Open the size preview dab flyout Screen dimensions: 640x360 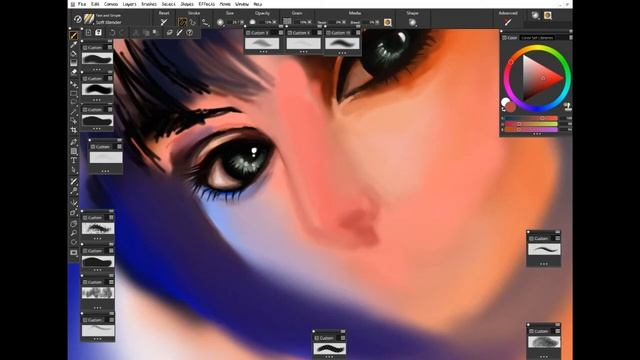coord(220,22)
